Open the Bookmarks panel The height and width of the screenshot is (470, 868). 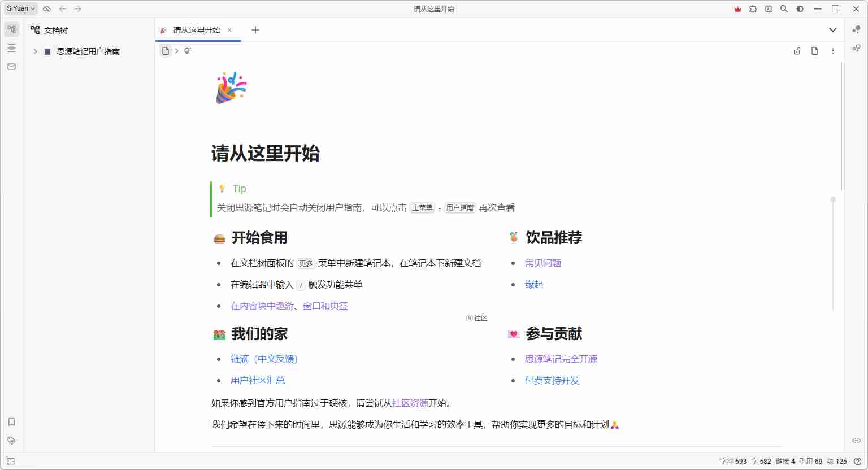click(x=11, y=422)
